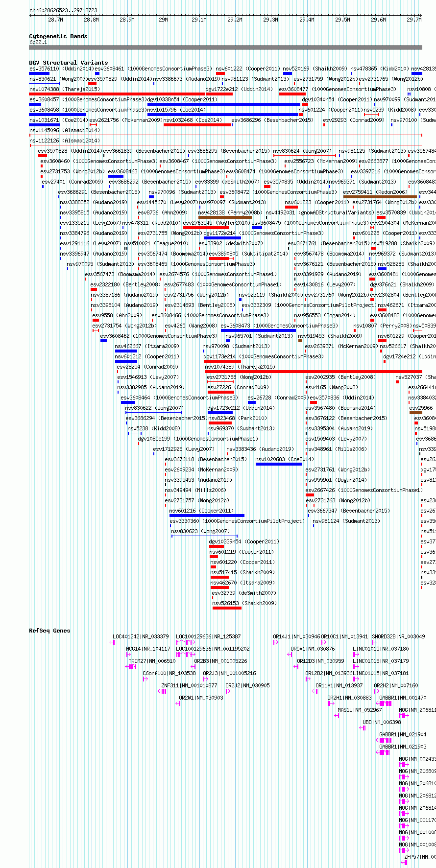The height and width of the screenshot is (868, 436).
Task: Click the brown nsv428138 (Perry2008b) bar
Action: (x=225, y=217)
